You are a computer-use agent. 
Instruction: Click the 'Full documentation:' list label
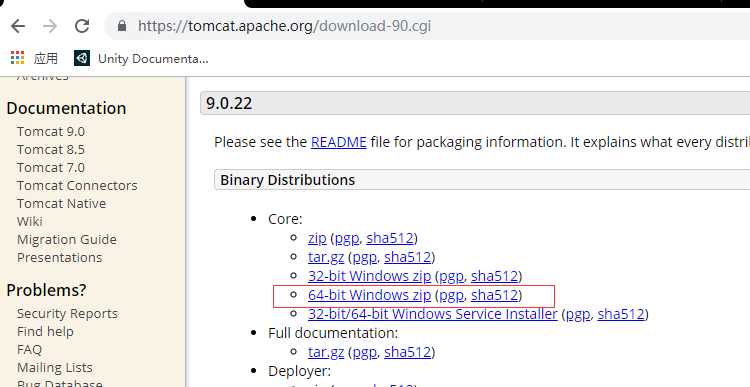point(333,333)
